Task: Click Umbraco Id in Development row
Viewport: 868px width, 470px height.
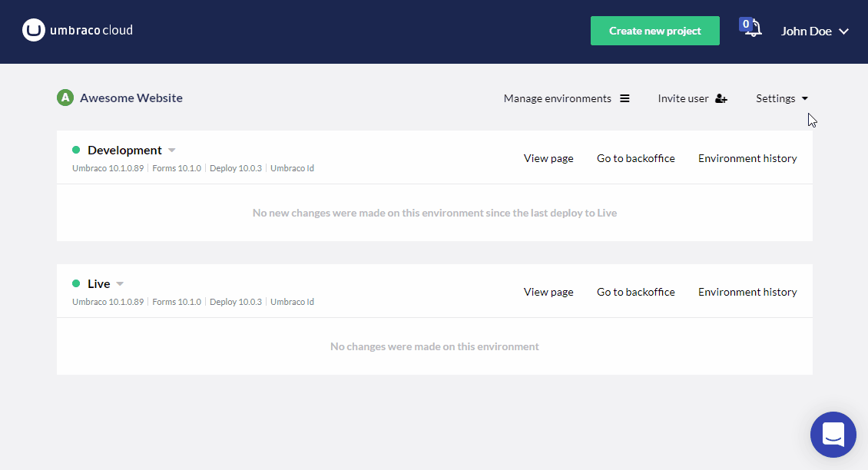Action: (x=293, y=168)
